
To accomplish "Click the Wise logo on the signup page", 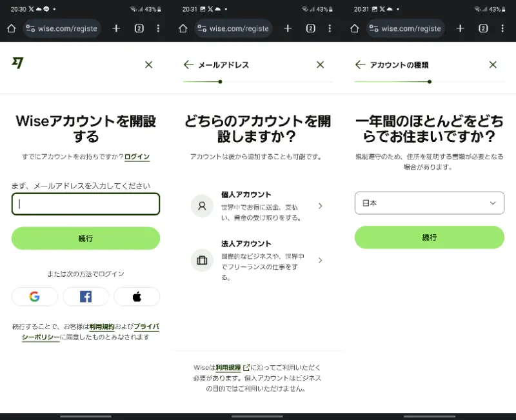I will click(17, 63).
